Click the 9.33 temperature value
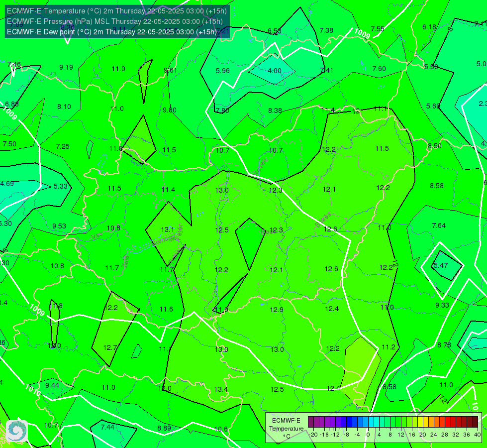 (442, 305)
